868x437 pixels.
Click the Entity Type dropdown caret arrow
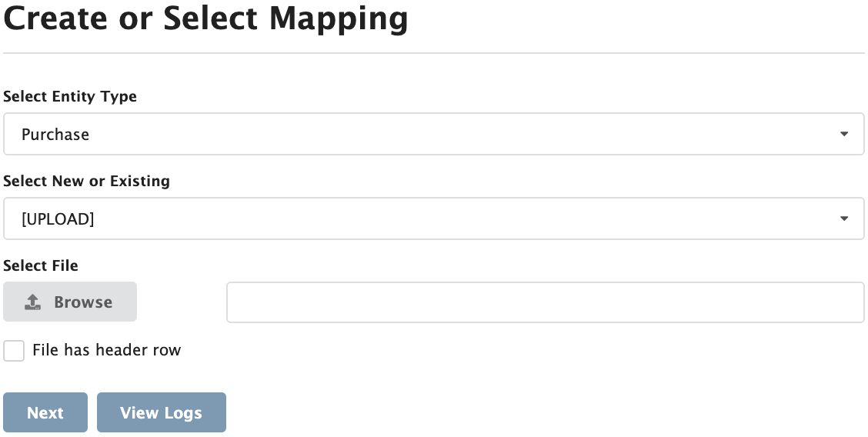click(x=844, y=135)
